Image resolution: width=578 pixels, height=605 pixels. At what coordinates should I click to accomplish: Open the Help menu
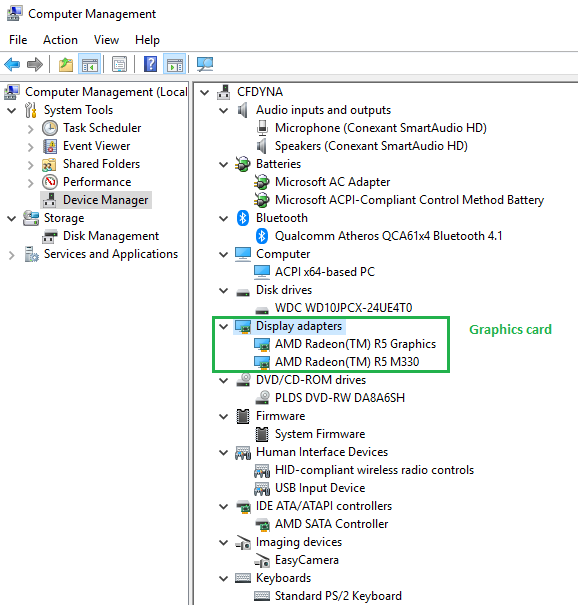(x=147, y=40)
